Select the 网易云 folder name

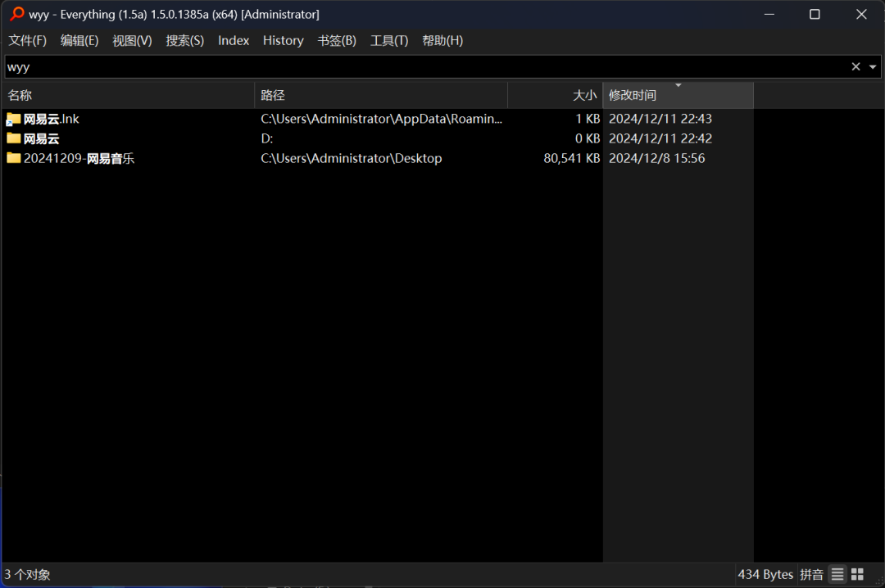pos(41,139)
